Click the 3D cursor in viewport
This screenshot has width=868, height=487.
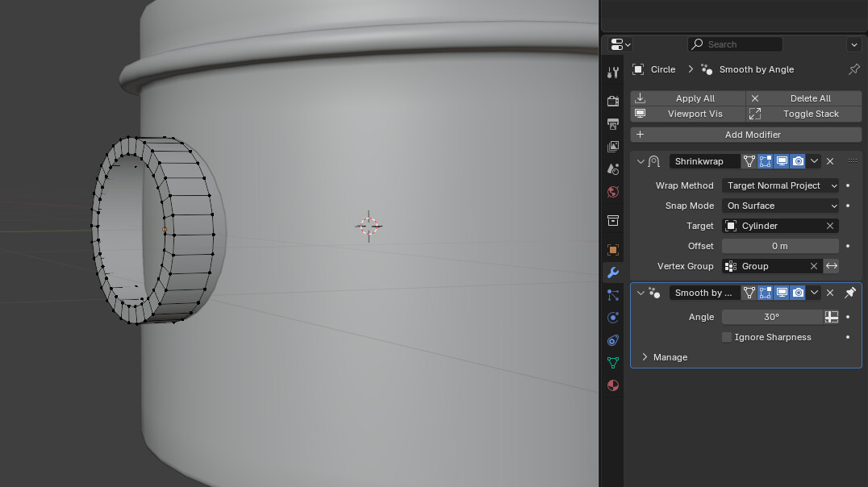click(x=369, y=226)
